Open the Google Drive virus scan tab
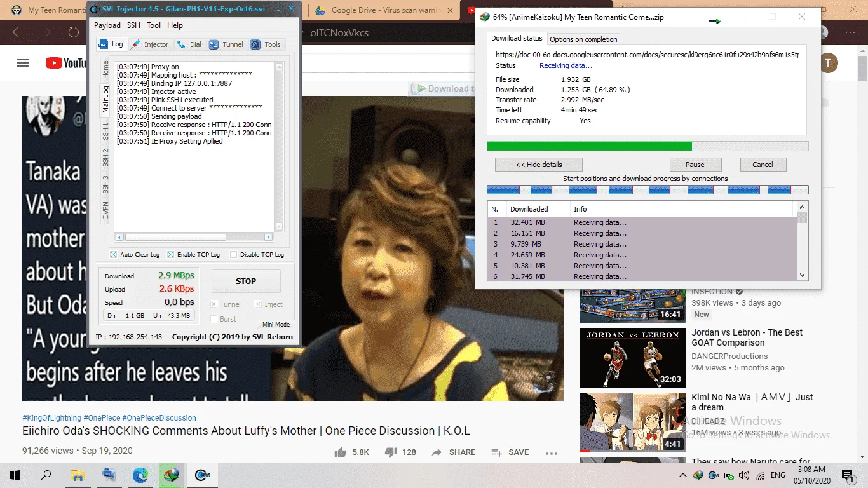Viewport: 868px width, 488px height. pos(383,10)
